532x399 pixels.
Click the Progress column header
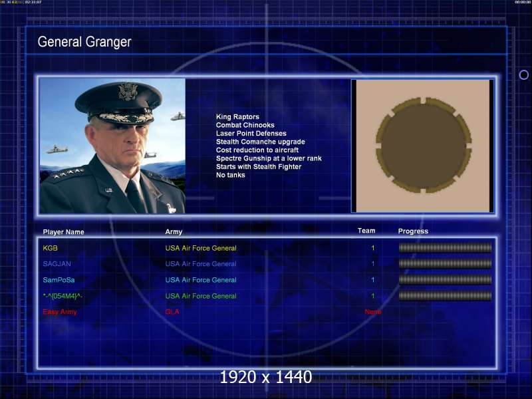(x=413, y=231)
